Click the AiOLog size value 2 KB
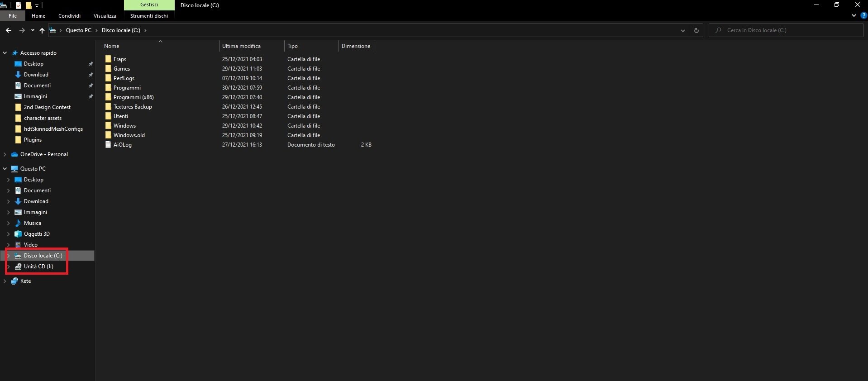The height and width of the screenshot is (381, 868). 366,145
